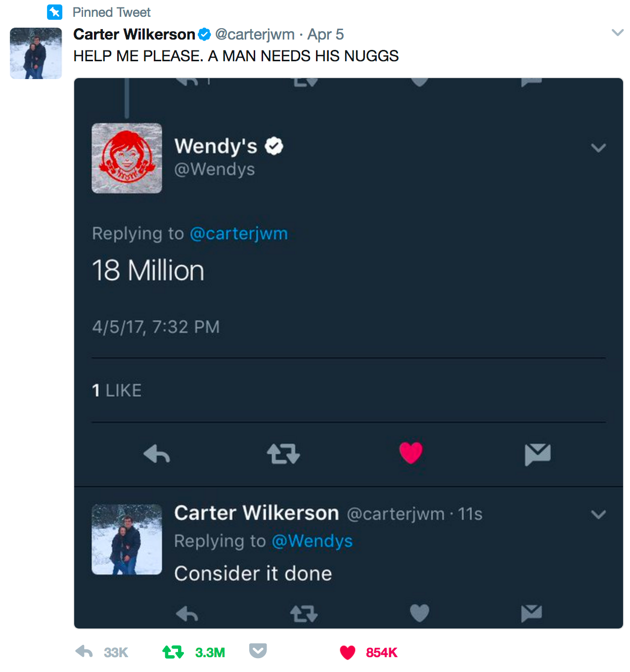Open the Apr 5 timestamp link

tap(325, 34)
